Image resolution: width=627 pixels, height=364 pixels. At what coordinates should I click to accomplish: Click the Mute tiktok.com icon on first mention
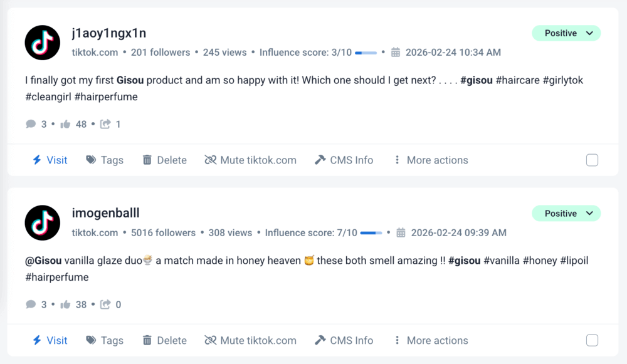pos(211,160)
